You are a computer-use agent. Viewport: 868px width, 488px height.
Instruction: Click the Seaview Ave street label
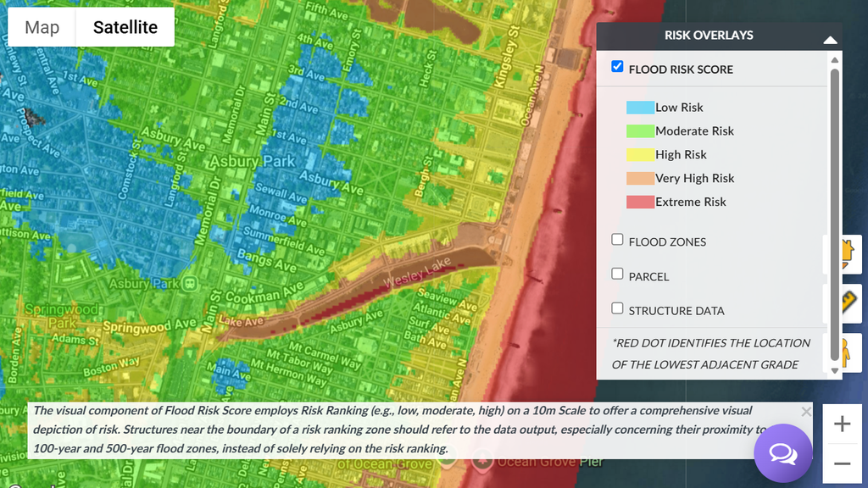point(447,299)
